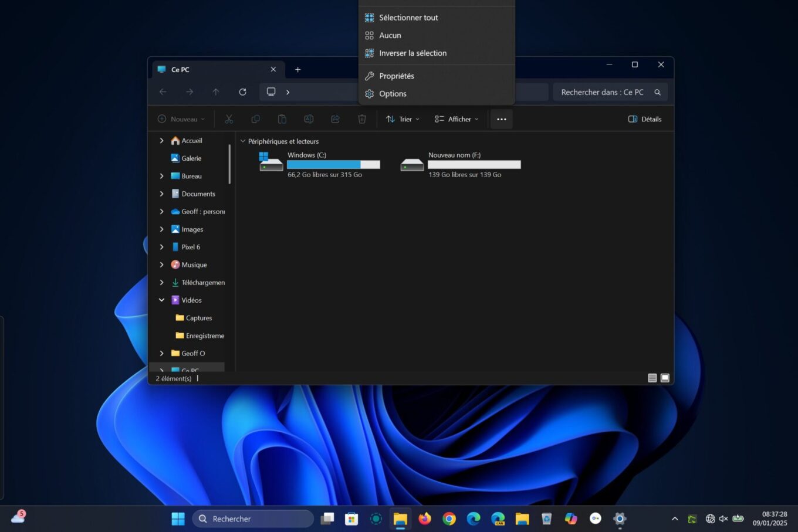Click the Nouveau button
Image resolution: width=798 pixels, height=532 pixels.
click(181, 119)
